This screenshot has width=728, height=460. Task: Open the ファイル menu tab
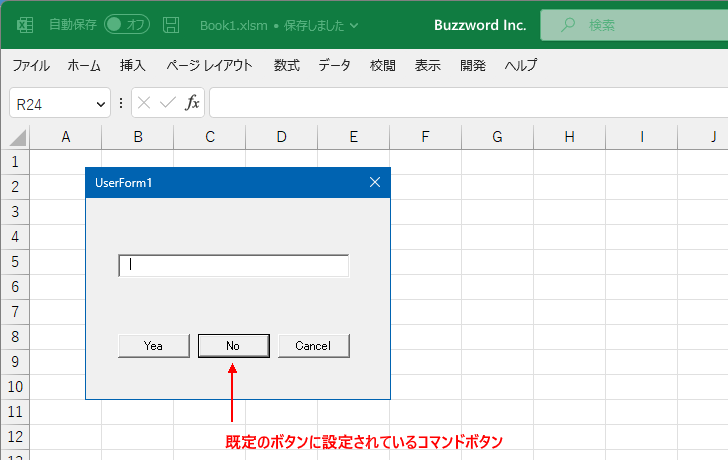[x=31, y=65]
